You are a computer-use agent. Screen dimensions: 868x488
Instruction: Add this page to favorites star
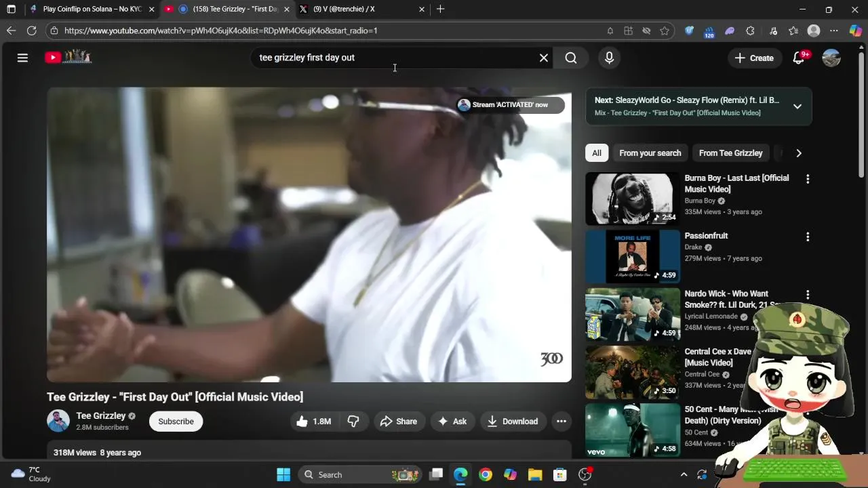(x=665, y=30)
